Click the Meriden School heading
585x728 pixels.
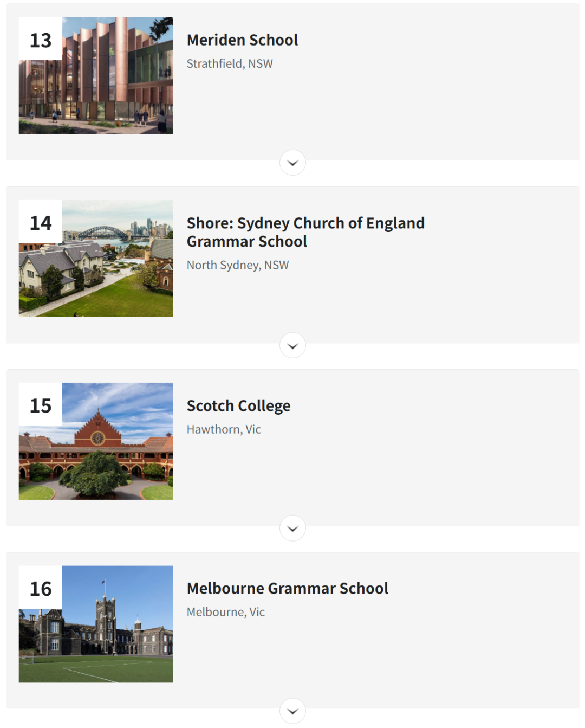[242, 40]
